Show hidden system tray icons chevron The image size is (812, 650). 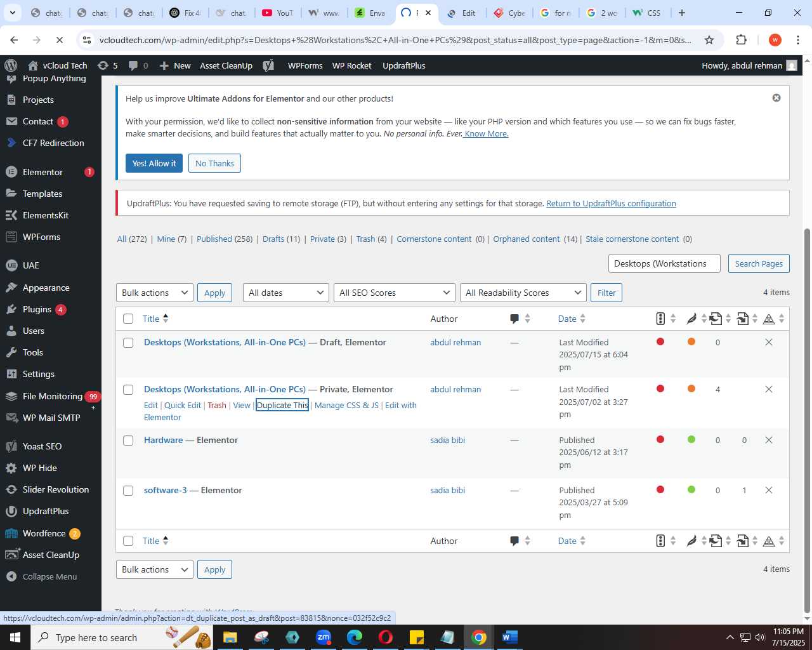(730, 637)
